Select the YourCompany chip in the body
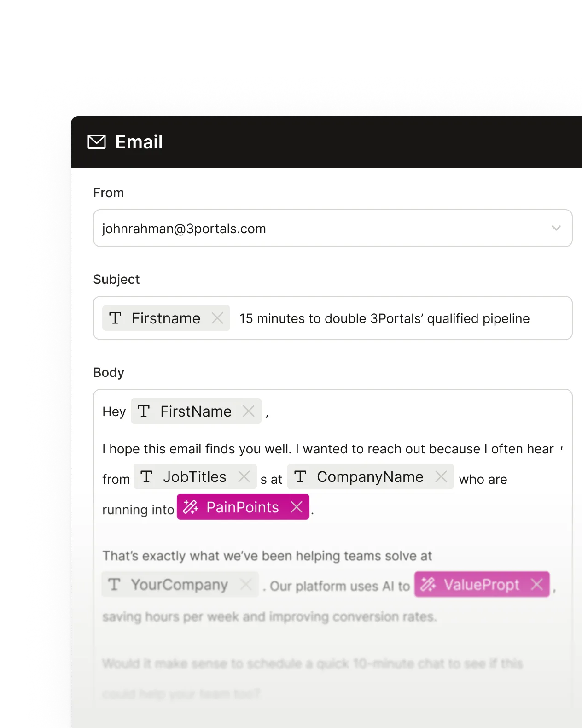Viewport: 582px width, 728px height. coord(176,585)
